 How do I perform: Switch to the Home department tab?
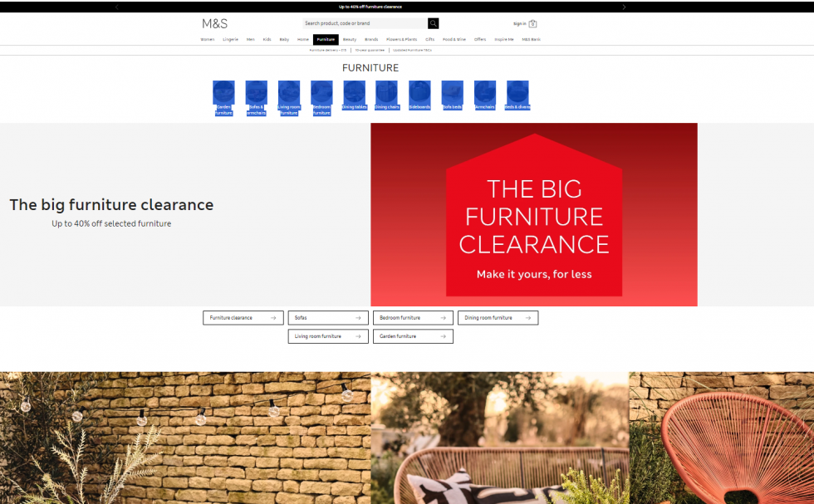302,39
